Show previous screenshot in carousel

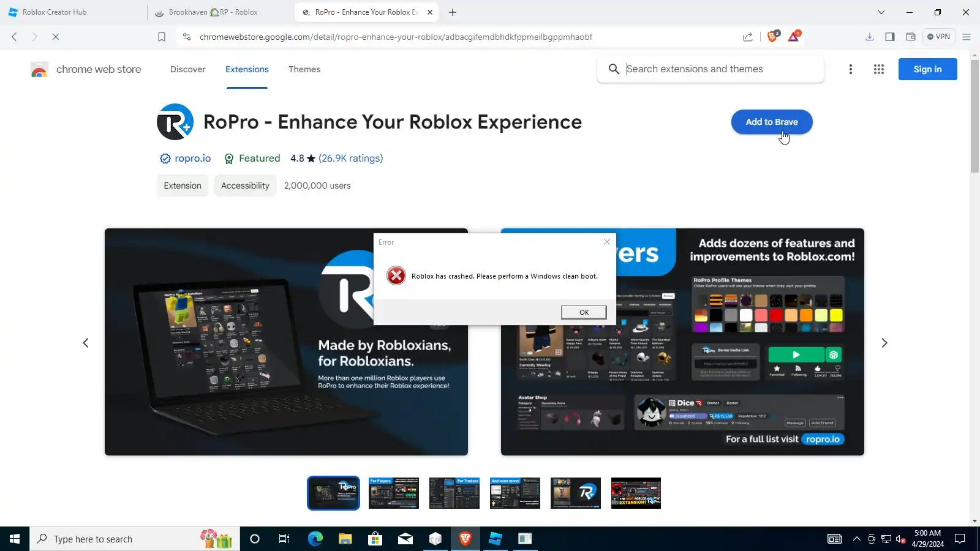pyautogui.click(x=86, y=343)
